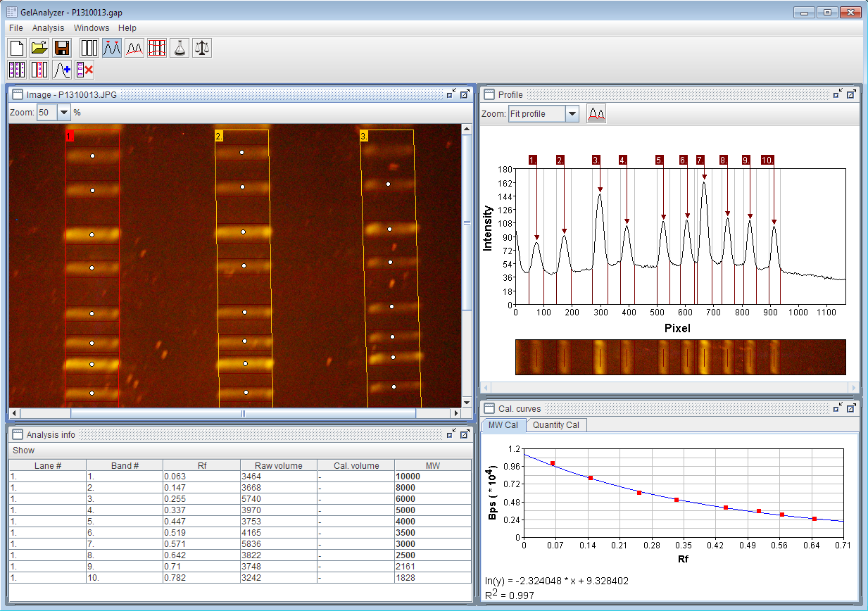Viewport: 868px width, 611px height.
Task: Select the peak detection tool in the toolbar
Action: (x=112, y=47)
